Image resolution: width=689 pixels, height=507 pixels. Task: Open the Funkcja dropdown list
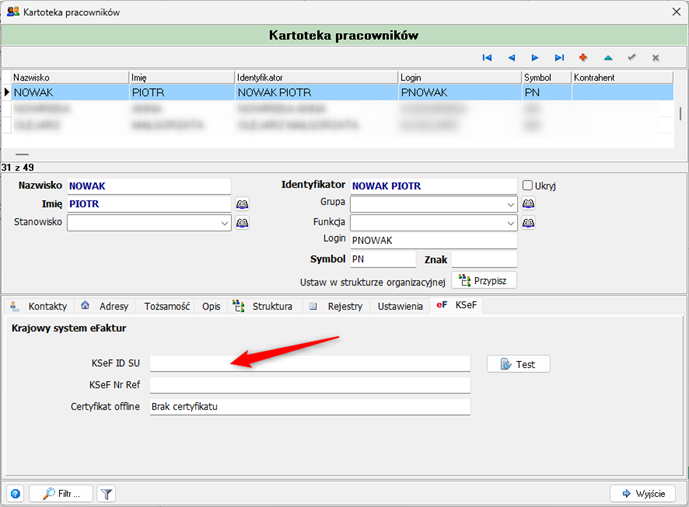point(510,223)
